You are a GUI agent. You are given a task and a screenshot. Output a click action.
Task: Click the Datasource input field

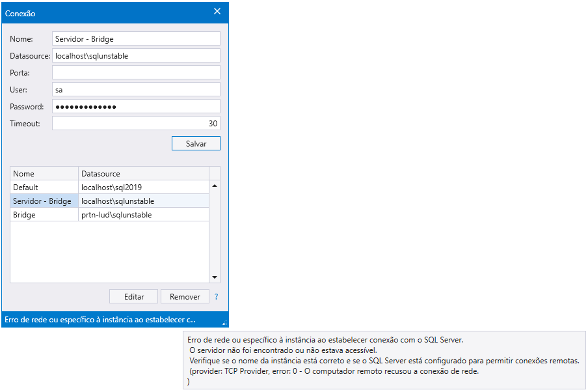[136, 56]
